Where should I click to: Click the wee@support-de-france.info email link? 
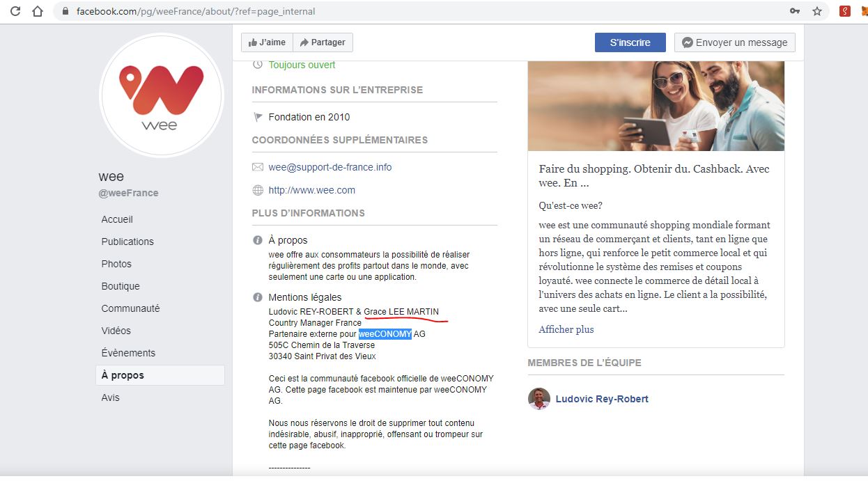coord(330,167)
